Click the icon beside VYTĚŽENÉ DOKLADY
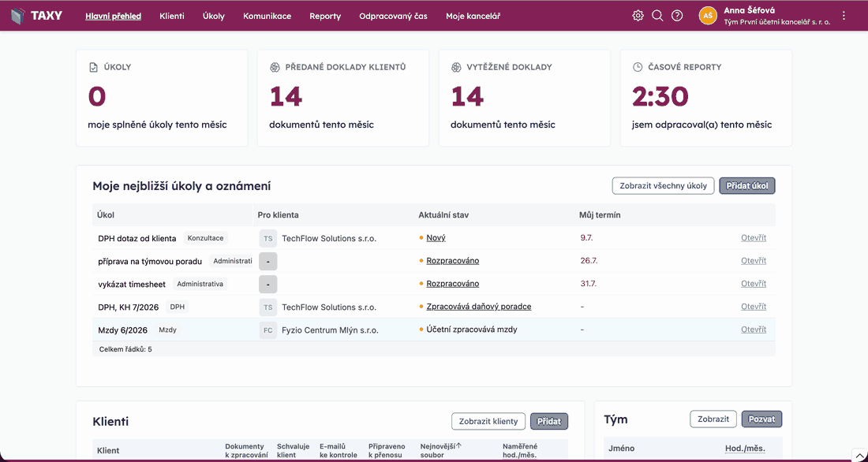The width and height of the screenshot is (868, 462). pos(455,67)
